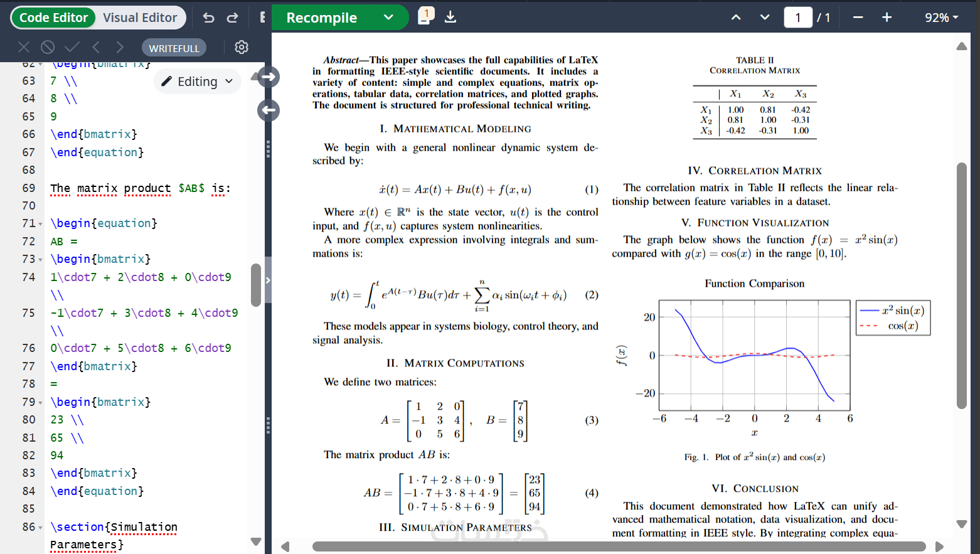The image size is (980, 554).
Task: Fold the bmatrix block at line 73
Action: click(x=41, y=260)
